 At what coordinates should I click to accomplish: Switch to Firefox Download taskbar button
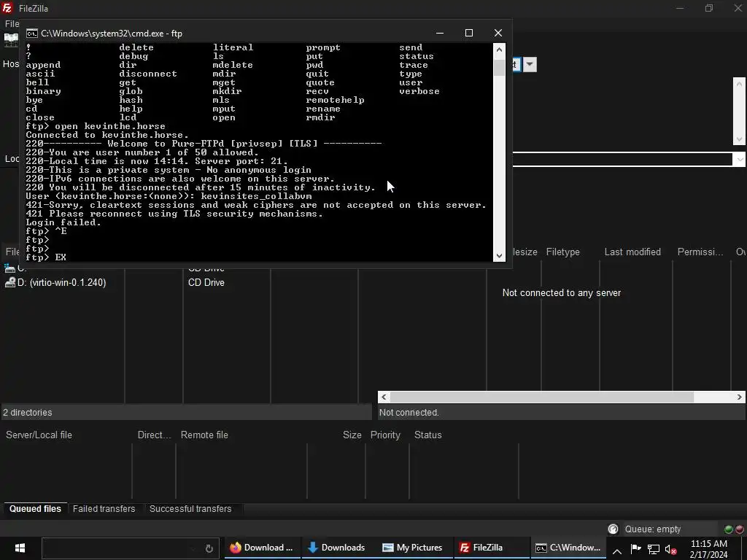261,548
